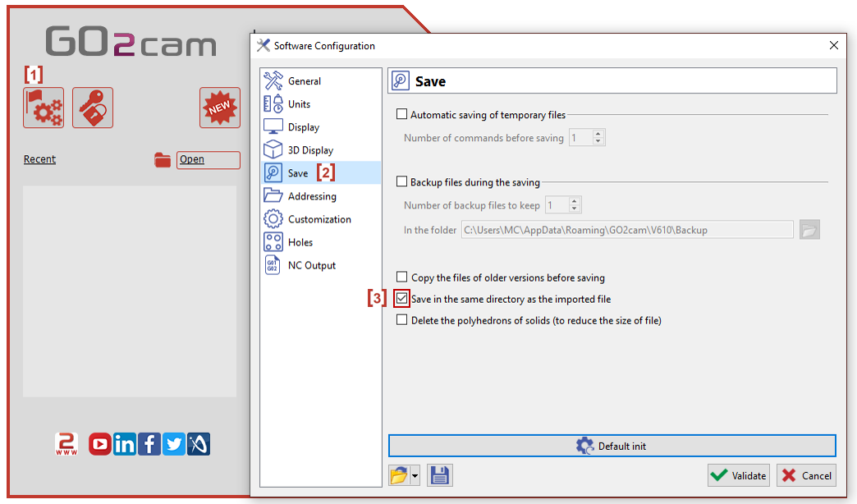857x504 pixels.
Task: Click the Twitter icon
Action: (174, 444)
